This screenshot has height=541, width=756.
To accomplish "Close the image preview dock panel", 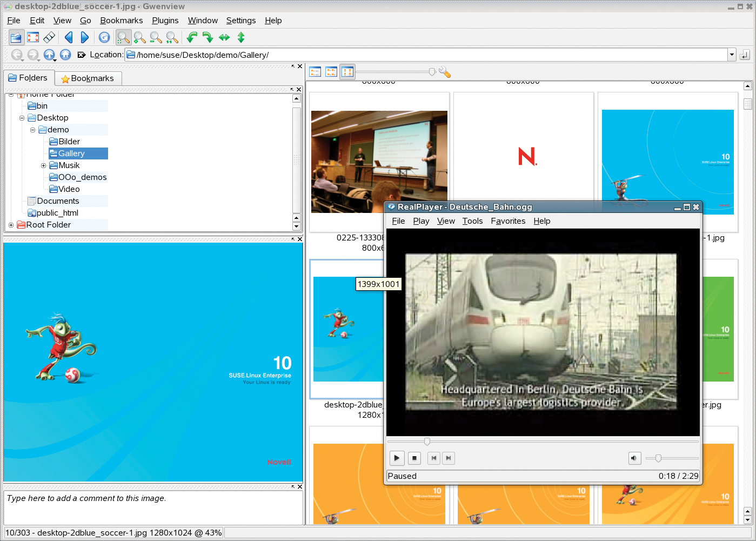I will [x=299, y=239].
